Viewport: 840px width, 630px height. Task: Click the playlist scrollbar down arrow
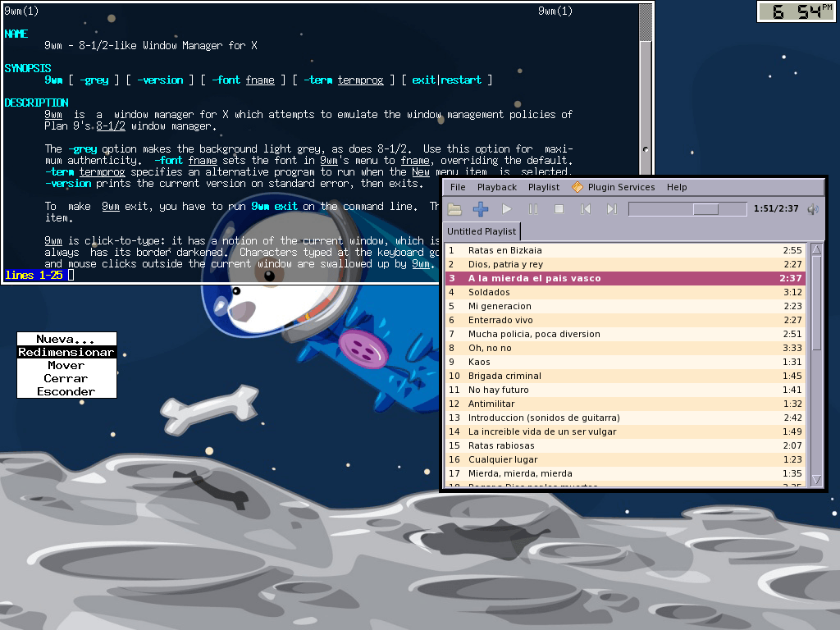(x=816, y=480)
